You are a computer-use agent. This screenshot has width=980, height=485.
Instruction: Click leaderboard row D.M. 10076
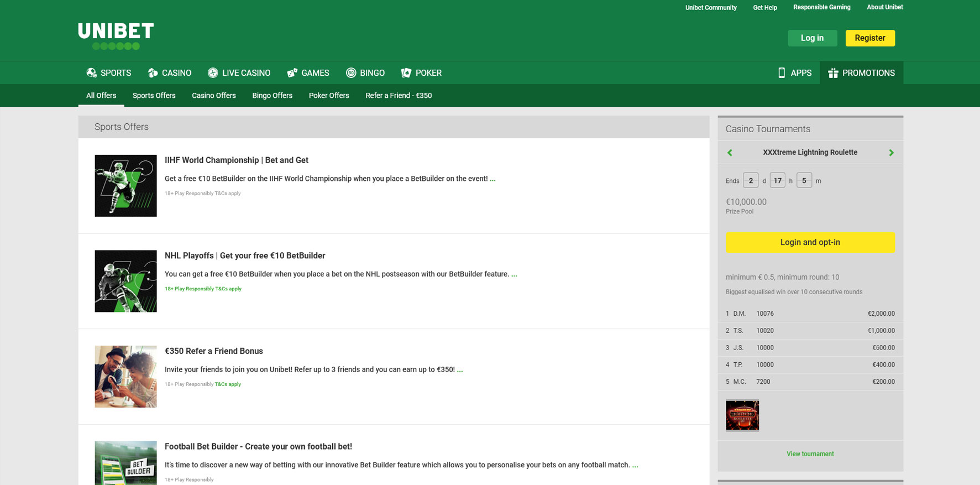click(x=810, y=314)
